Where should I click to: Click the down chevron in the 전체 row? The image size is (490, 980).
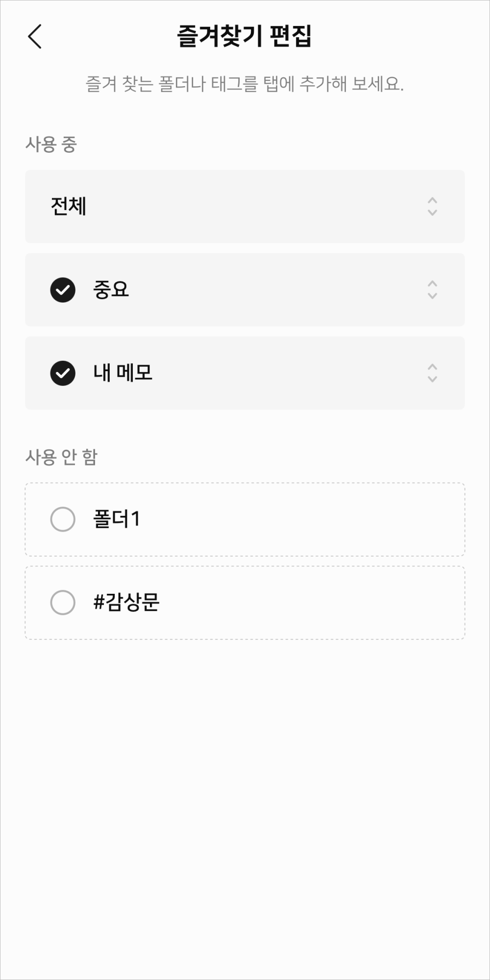pyautogui.click(x=432, y=212)
